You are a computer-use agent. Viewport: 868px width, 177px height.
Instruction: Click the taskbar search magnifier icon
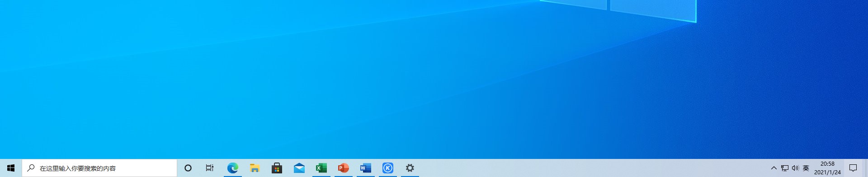point(31,168)
